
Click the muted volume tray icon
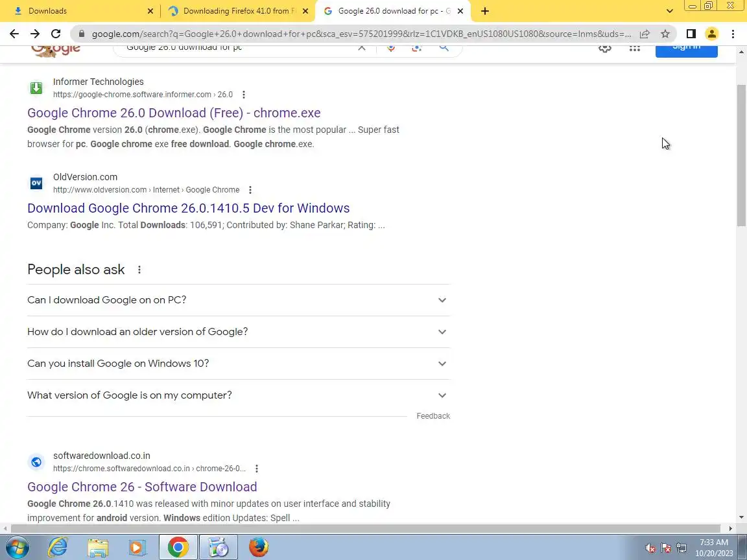pyautogui.click(x=650, y=548)
